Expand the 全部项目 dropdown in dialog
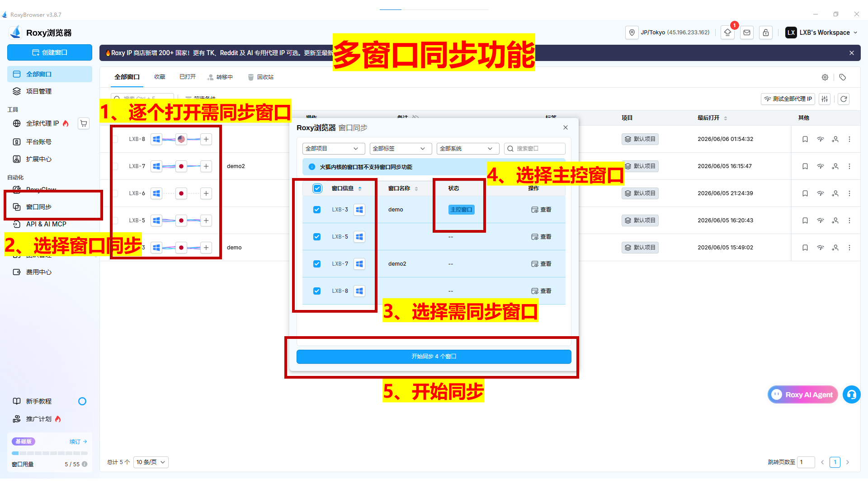Image resolution: width=868 pixels, height=488 pixels. tap(334, 149)
